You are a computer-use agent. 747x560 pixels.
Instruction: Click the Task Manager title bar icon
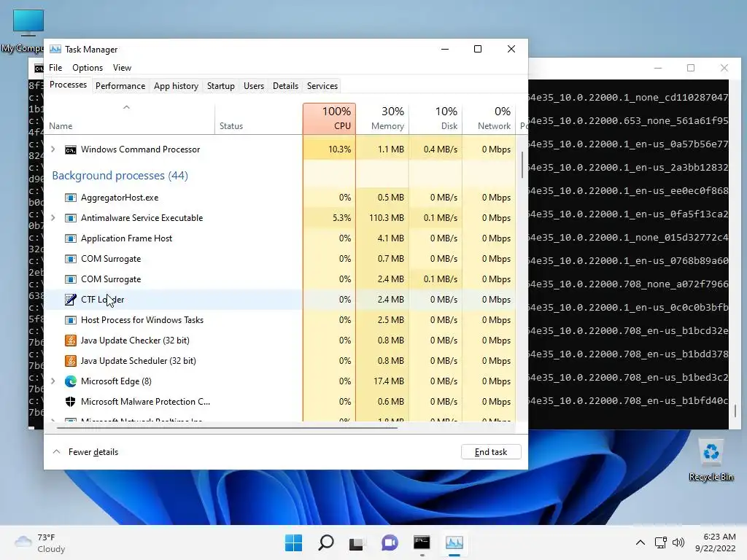click(55, 49)
